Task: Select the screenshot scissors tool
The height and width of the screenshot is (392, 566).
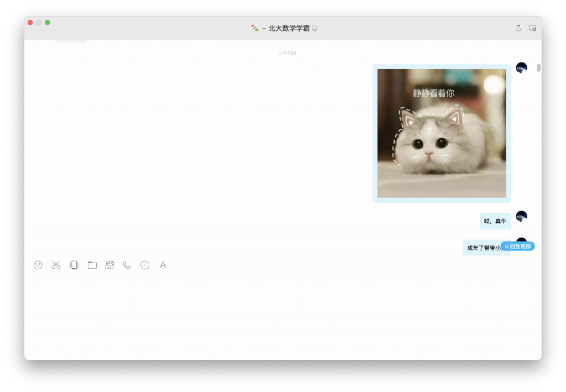Action: pyautogui.click(x=55, y=265)
